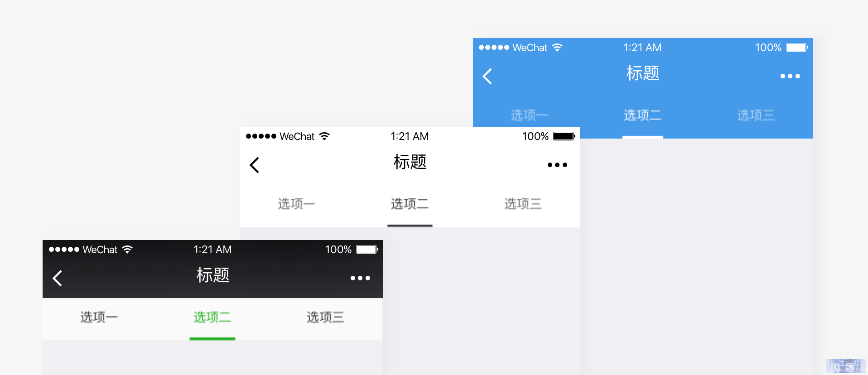
Task: Select tab 选项三 in the blue header
Action: [756, 115]
